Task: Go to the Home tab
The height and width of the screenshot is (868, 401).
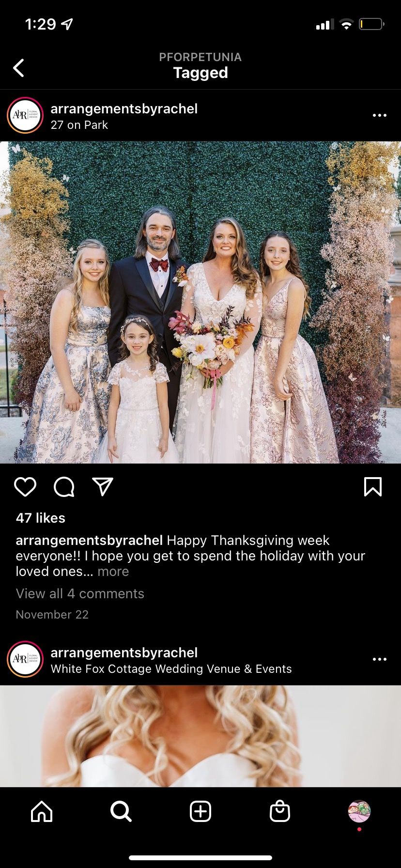Action: coord(42,811)
